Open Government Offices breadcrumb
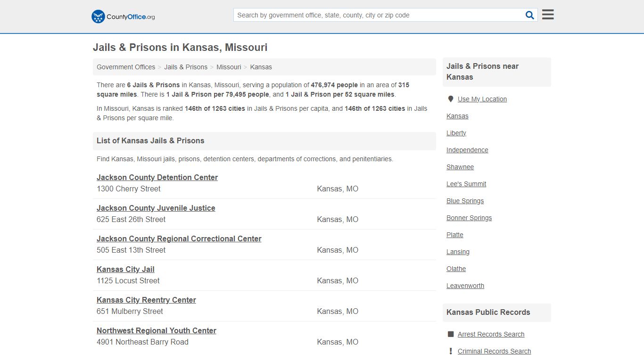The image size is (644, 362). tap(126, 67)
